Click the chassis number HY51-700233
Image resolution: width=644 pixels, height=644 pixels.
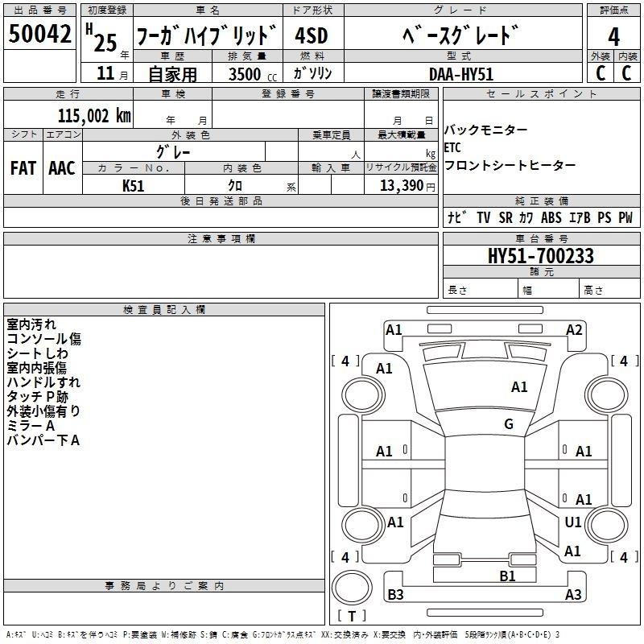click(x=541, y=257)
